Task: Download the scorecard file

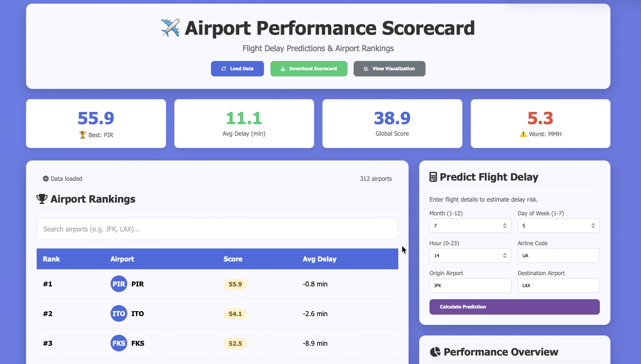Action: click(x=309, y=69)
